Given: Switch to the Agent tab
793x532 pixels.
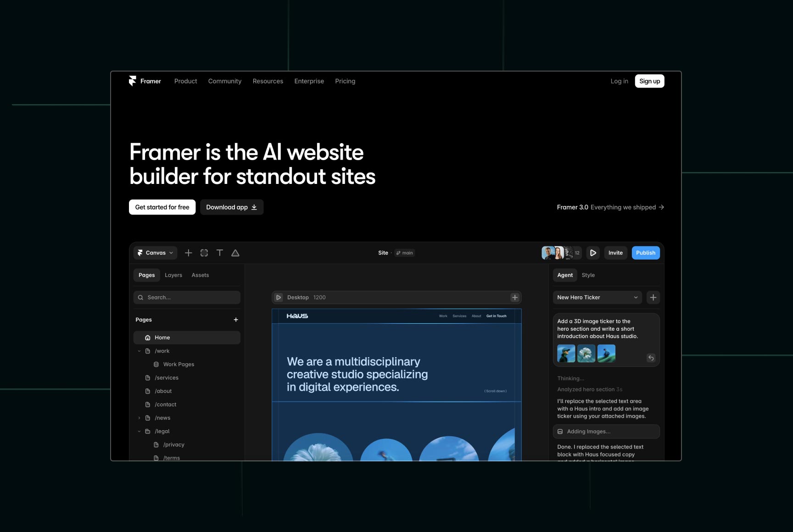Looking at the screenshot, I should (565, 275).
